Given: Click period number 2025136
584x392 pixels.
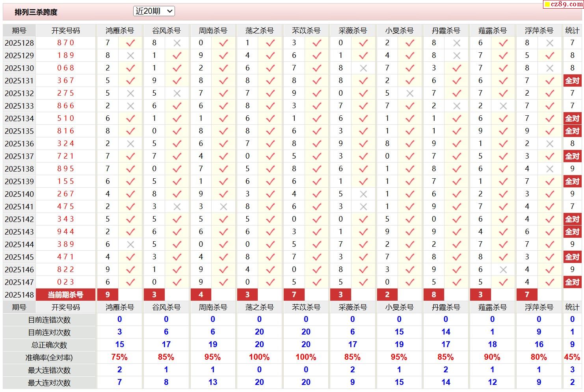Looking at the screenshot, I should click(x=19, y=144).
